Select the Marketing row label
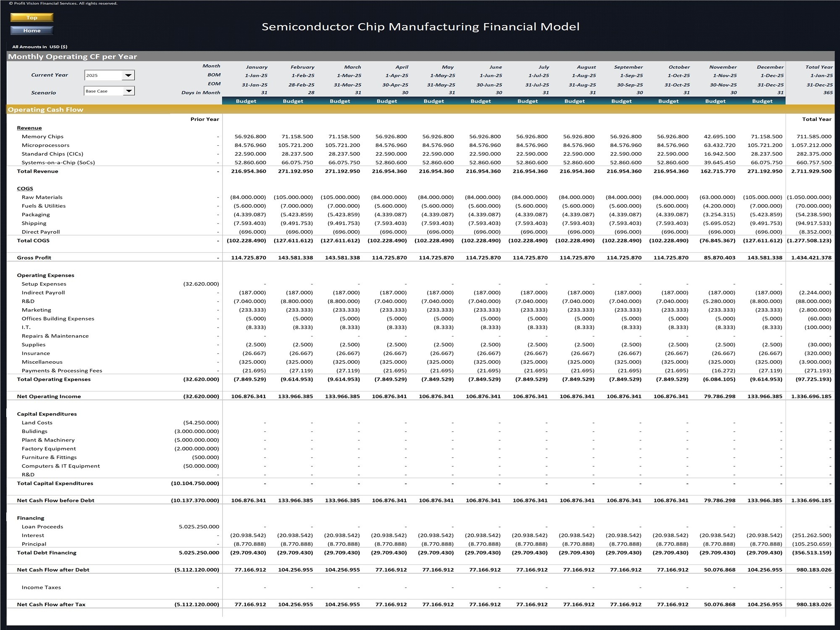 click(x=37, y=310)
